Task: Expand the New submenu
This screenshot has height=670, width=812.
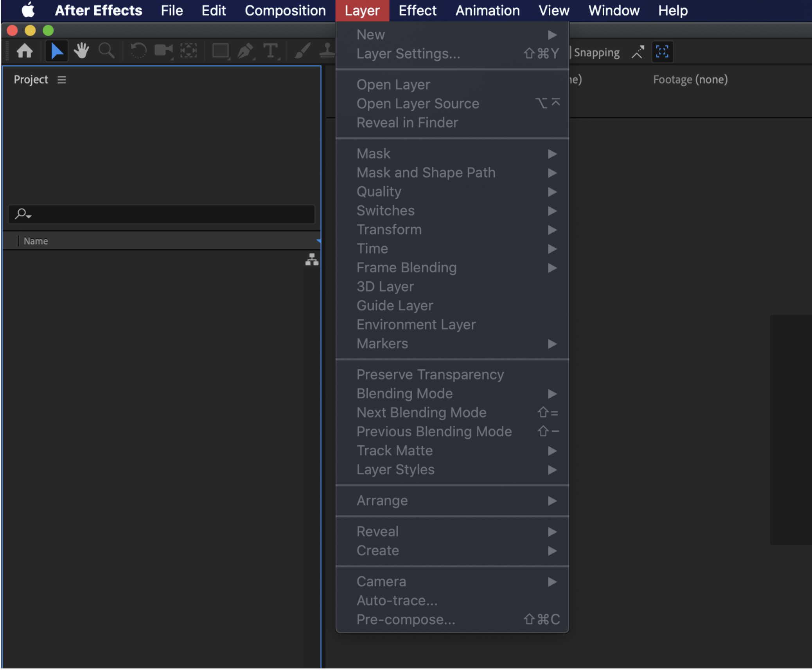Action: coord(452,34)
